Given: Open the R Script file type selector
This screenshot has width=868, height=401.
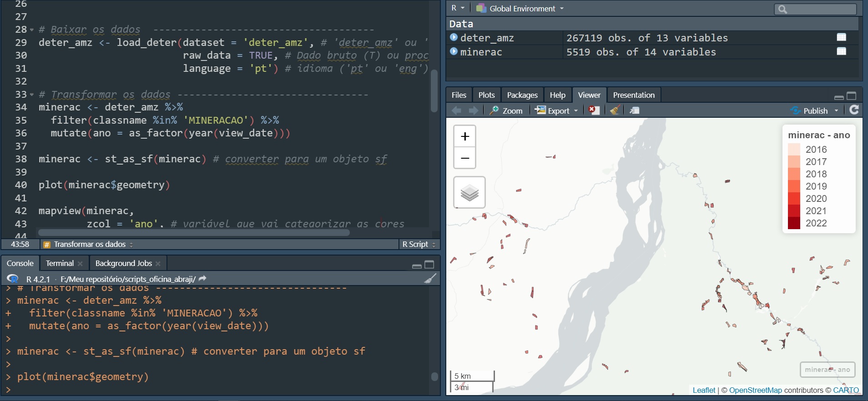Looking at the screenshot, I should click(x=419, y=245).
